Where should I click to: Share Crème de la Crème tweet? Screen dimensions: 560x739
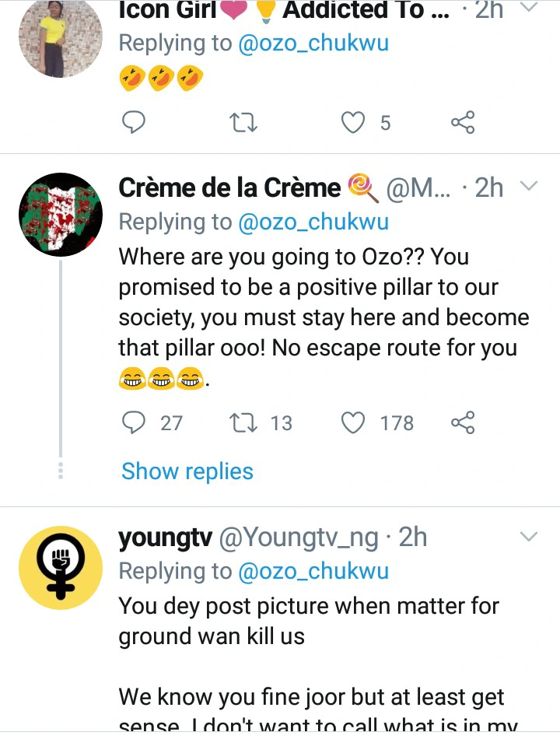[x=463, y=422]
